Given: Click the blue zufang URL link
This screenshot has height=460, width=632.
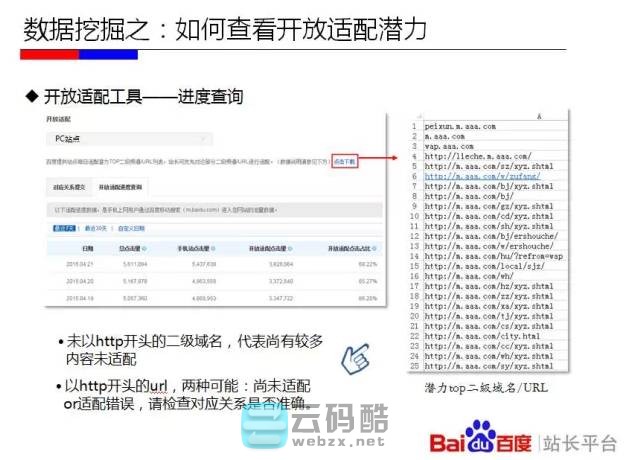Looking at the screenshot, I should click(474, 175).
